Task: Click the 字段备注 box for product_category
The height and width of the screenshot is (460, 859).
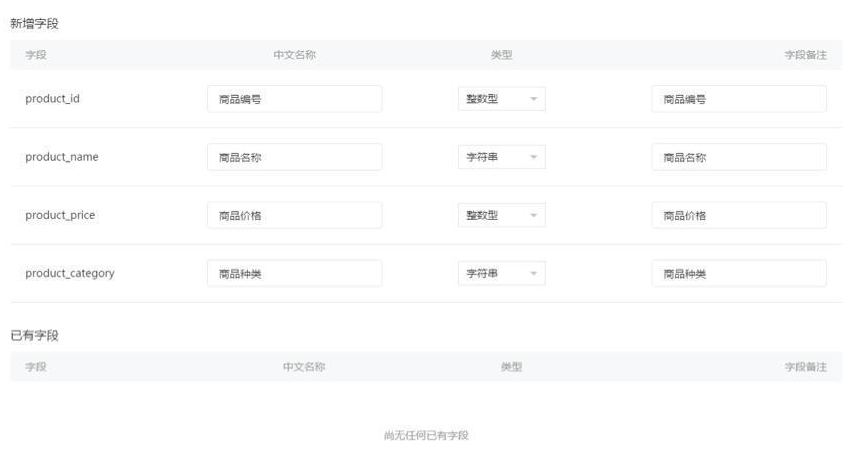Action: click(738, 273)
